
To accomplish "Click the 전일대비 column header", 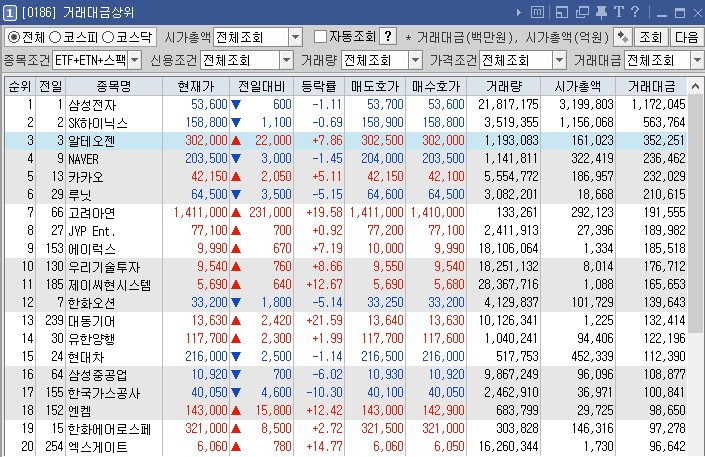I will click(x=262, y=86).
